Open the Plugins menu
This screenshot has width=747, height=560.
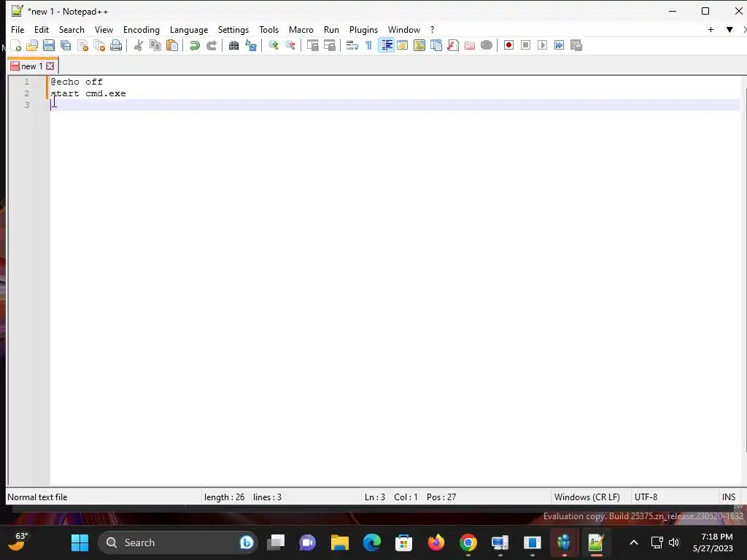(x=363, y=29)
